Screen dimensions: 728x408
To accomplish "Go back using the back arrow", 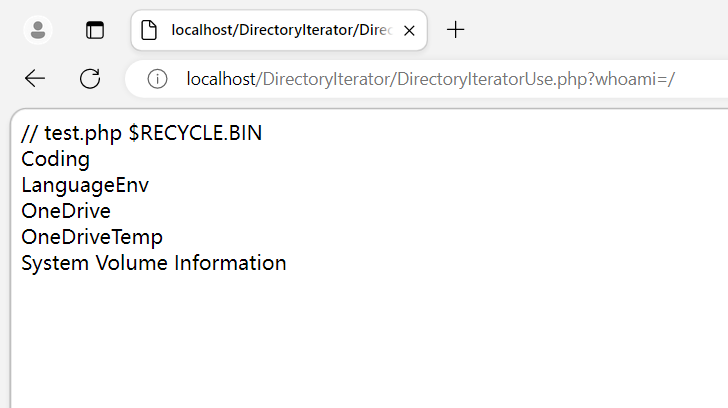I will point(35,79).
